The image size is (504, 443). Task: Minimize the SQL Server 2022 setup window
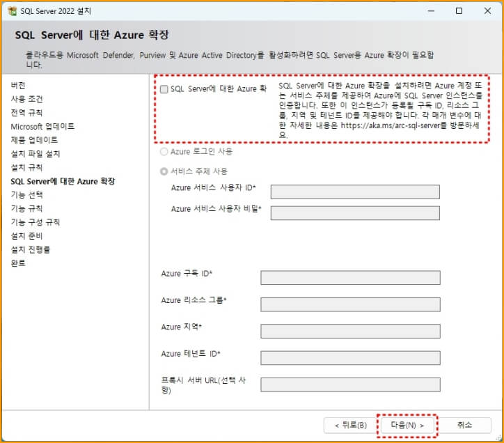point(431,11)
